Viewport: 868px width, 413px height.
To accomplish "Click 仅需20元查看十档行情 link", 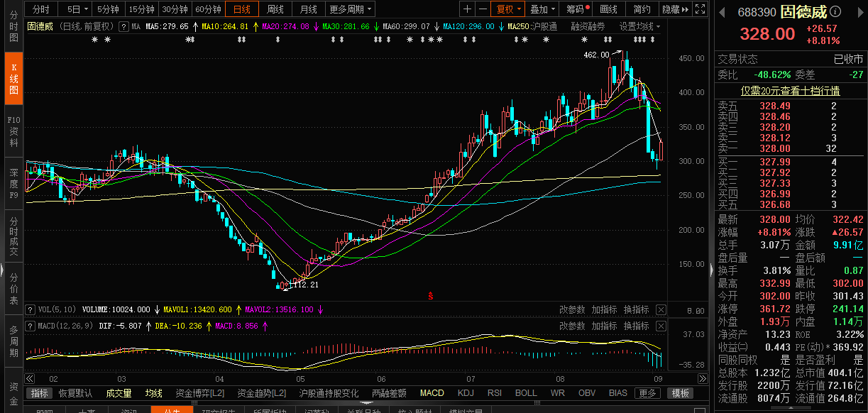I will [790, 91].
